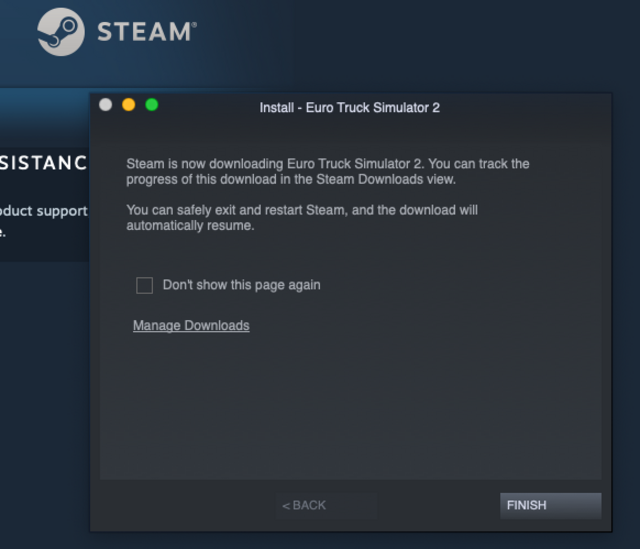Image resolution: width=640 pixels, height=549 pixels.
Task: Tick the Don't show this page again checkbox
Action: pos(144,285)
